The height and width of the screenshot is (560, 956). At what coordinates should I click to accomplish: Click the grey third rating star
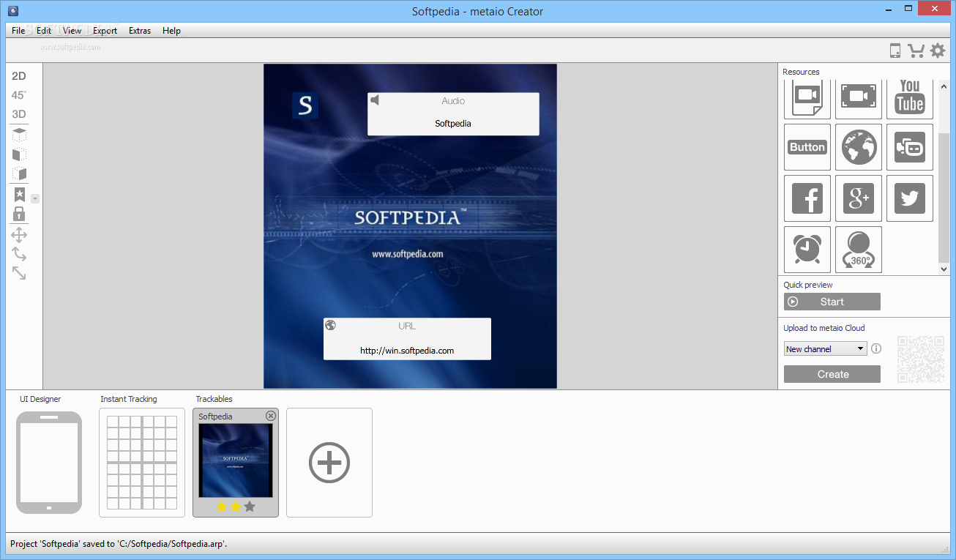(250, 507)
